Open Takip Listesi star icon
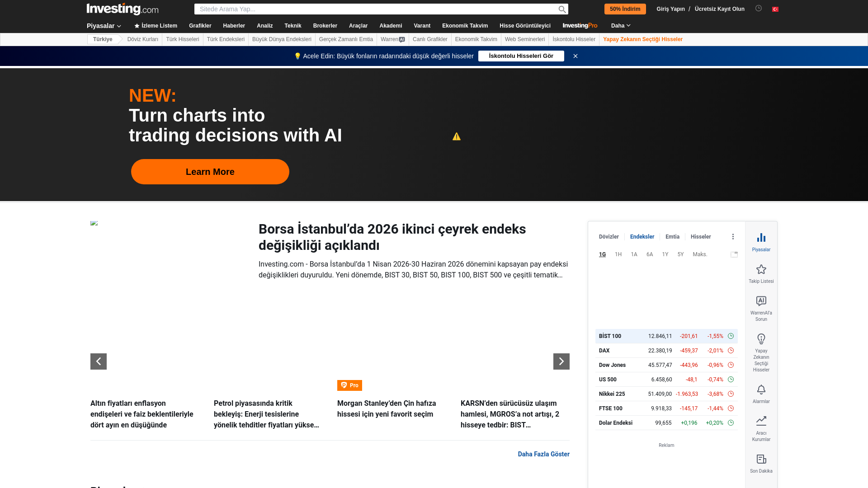The width and height of the screenshot is (868, 488). [x=761, y=269]
